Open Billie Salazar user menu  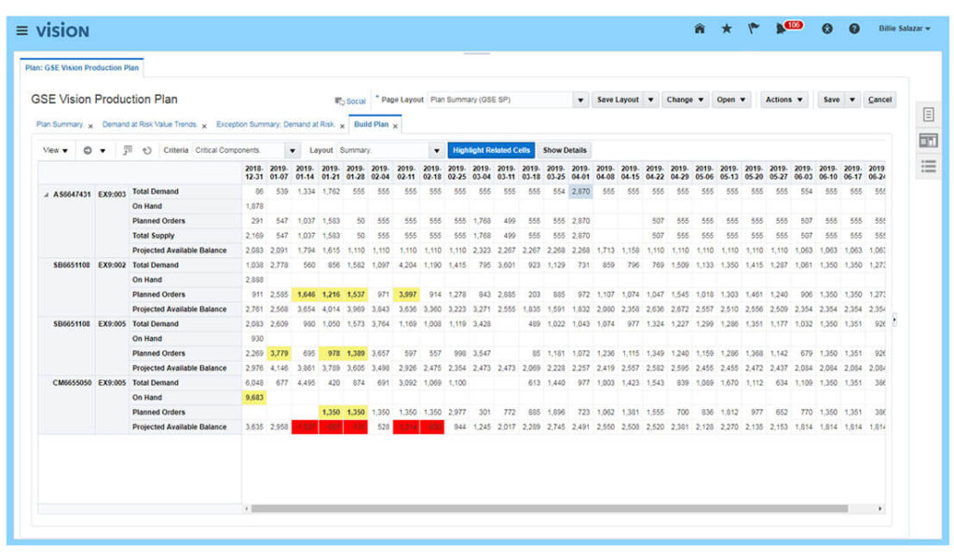click(x=904, y=29)
